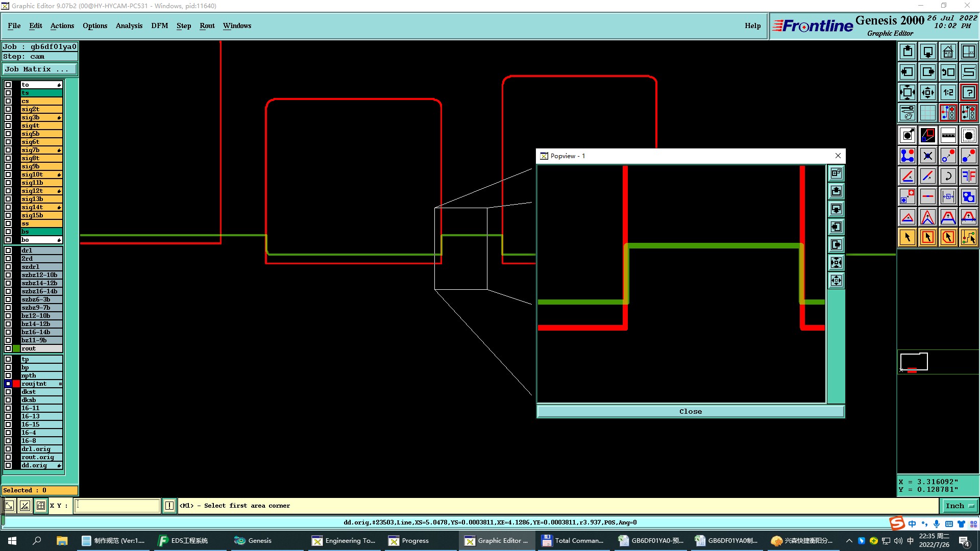The height and width of the screenshot is (551, 980).
Task: Click the green rout layer color swatch
Action: point(16,348)
